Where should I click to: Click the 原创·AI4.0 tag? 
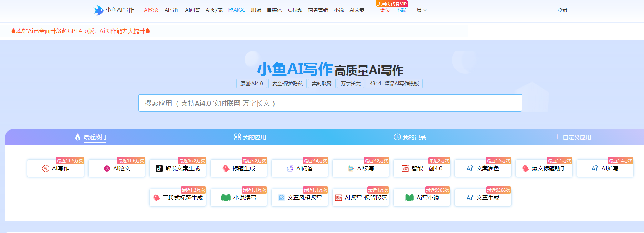(x=252, y=84)
